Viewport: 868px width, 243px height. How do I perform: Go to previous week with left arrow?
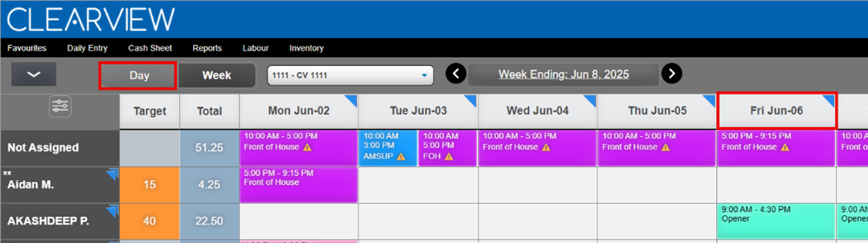click(456, 74)
